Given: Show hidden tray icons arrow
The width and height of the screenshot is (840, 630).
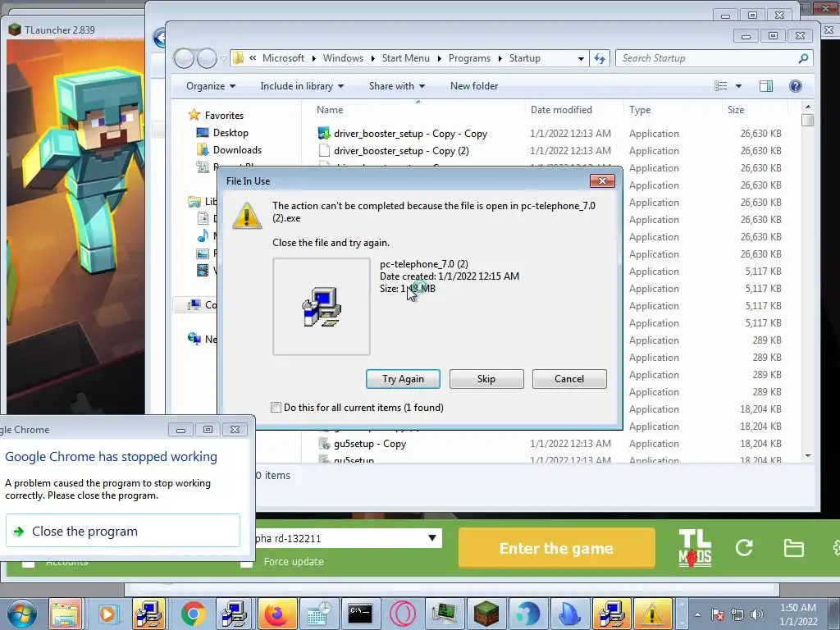Looking at the screenshot, I should coord(697,614).
